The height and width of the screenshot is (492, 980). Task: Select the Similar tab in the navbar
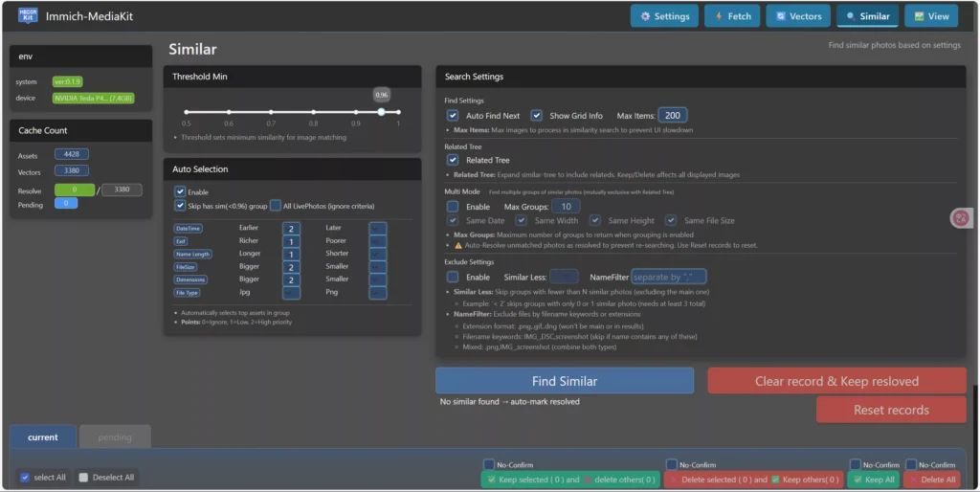pos(867,16)
